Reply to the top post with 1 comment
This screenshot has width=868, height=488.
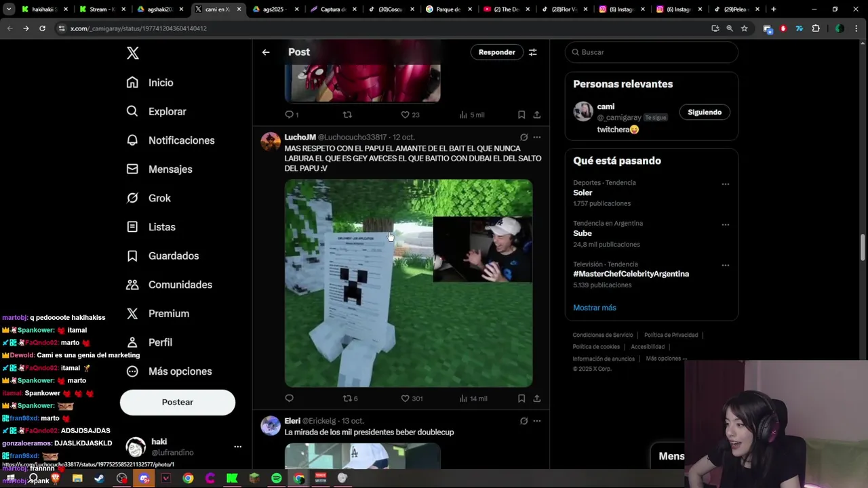point(292,115)
